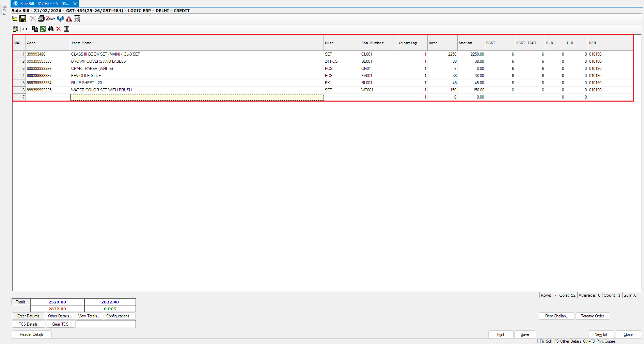The width and height of the screenshot is (644, 344).
Task: Open View Totals dialog
Action: (89, 316)
